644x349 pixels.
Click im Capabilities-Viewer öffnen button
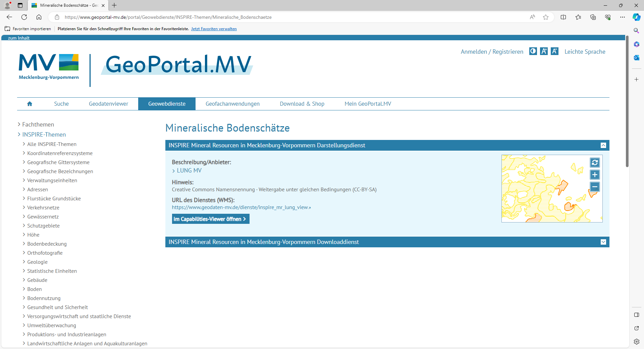click(x=211, y=219)
